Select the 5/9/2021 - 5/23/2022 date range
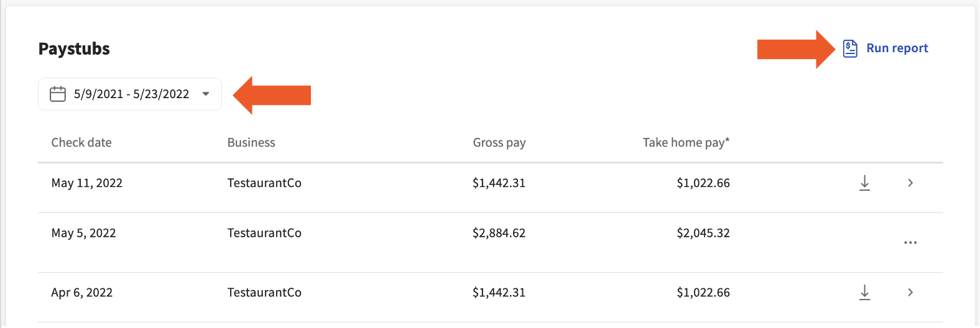 coord(131,94)
